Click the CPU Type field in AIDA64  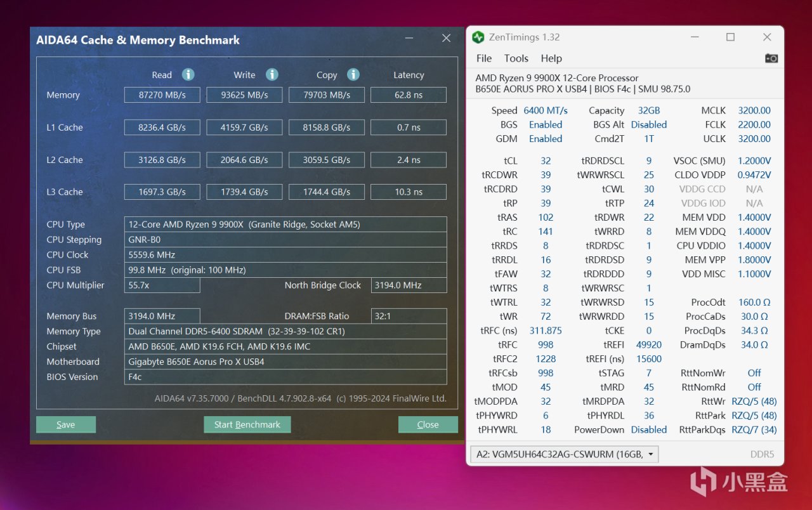click(x=285, y=225)
